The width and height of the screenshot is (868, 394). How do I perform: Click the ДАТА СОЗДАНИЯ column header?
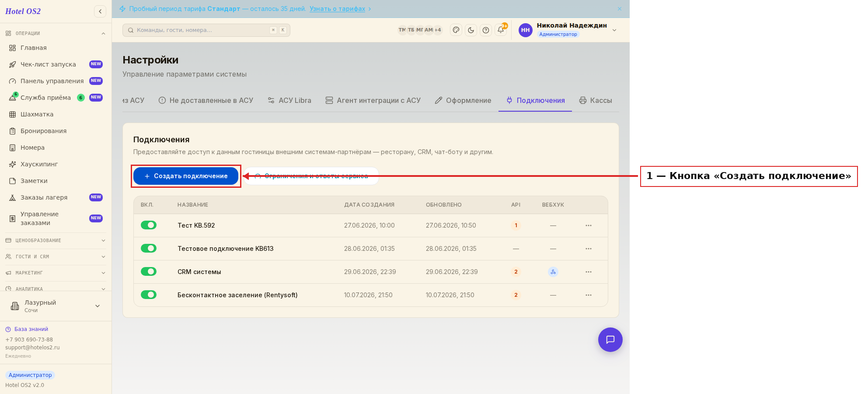click(370, 205)
